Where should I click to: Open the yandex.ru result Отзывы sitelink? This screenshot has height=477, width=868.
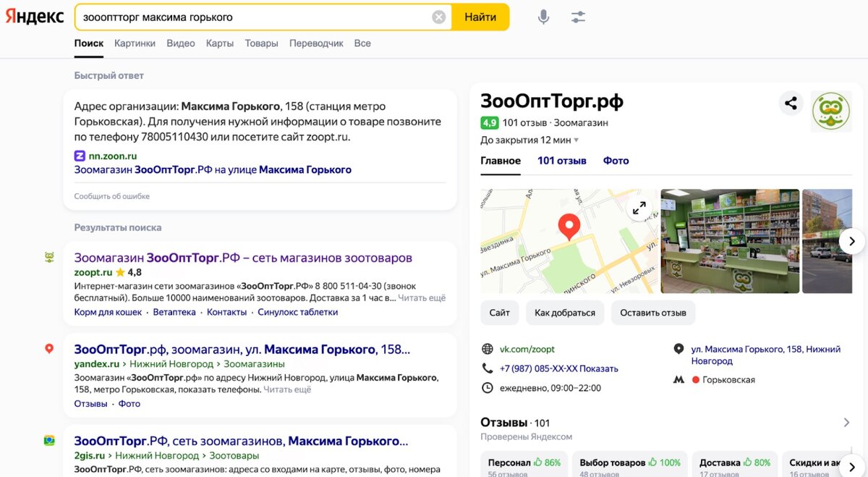(x=91, y=403)
